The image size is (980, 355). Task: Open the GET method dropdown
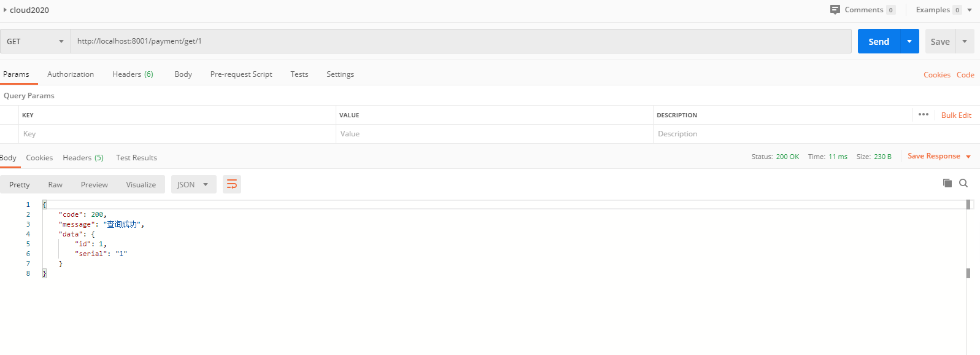click(x=35, y=41)
